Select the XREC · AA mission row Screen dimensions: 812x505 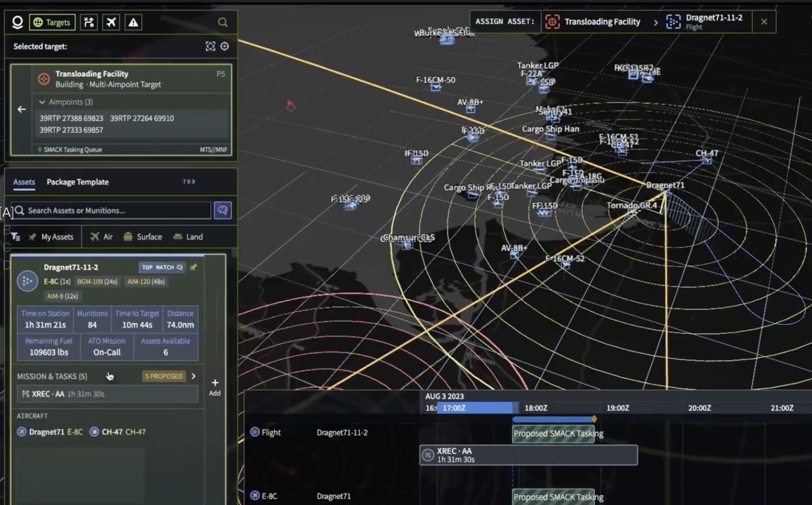click(108, 394)
